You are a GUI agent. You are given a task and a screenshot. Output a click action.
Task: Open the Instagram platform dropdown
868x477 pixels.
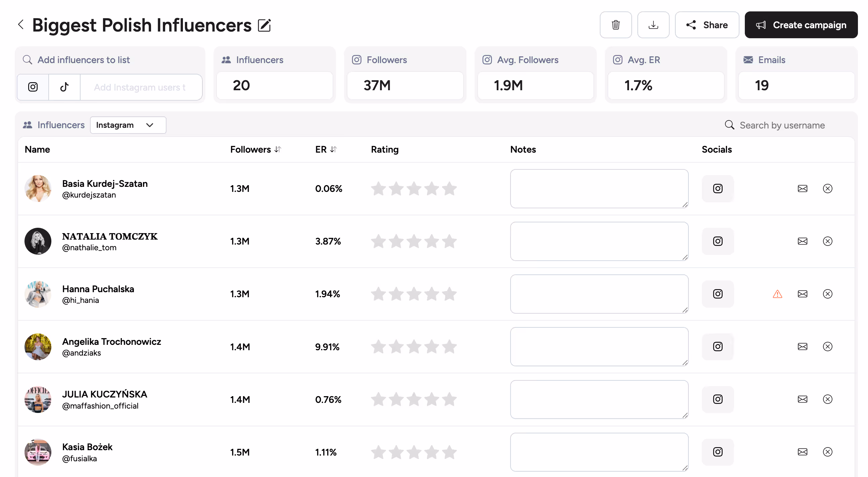tap(128, 125)
